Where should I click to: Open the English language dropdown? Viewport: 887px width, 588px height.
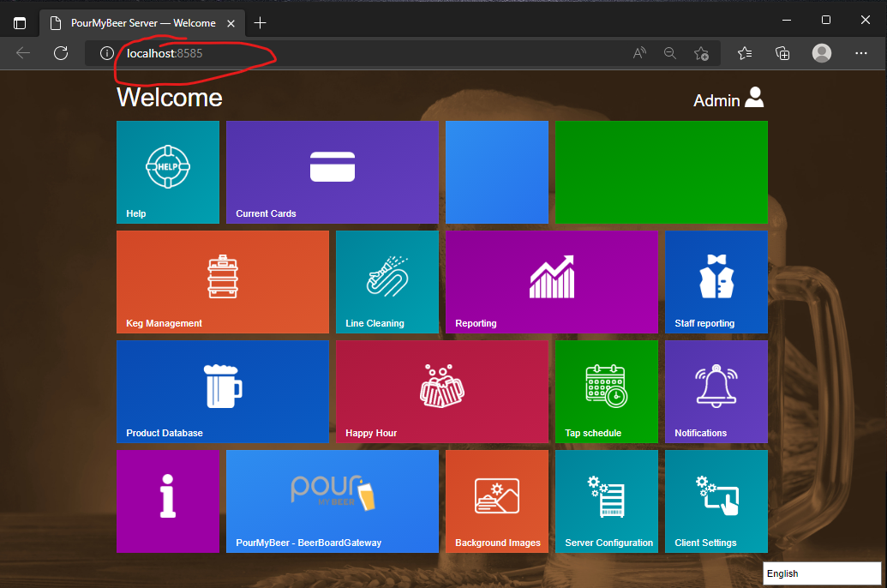(x=821, y=573)
